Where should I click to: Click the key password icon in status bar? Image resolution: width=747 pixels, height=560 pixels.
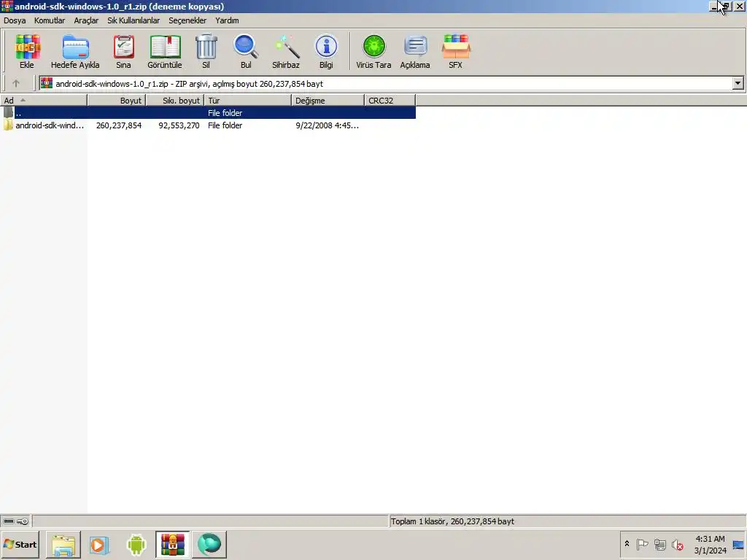click(x=23, y=521)
